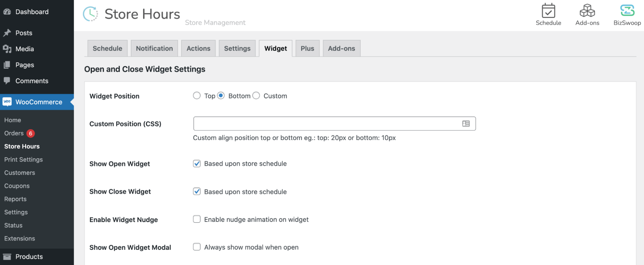The width and height of the screenshot is (644, 265).
Task: Click the Schedule calendar icon
Action: [548, 11]
